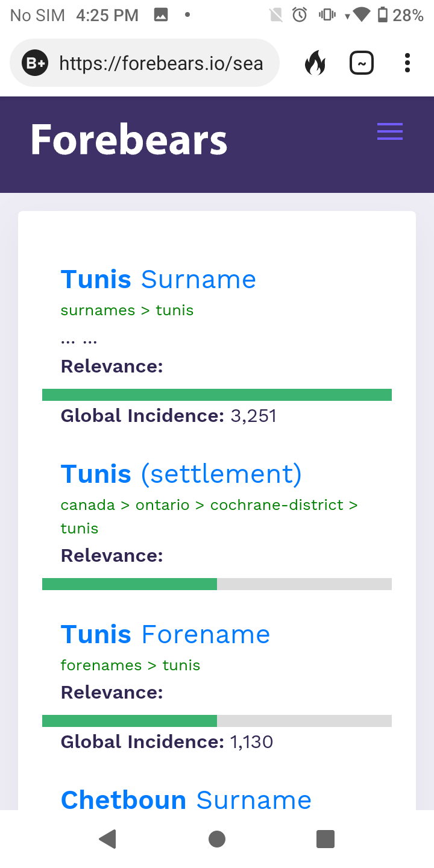
Task: Open the hamburger menu in the Forebears header
Action: click(x=390, y=131)
